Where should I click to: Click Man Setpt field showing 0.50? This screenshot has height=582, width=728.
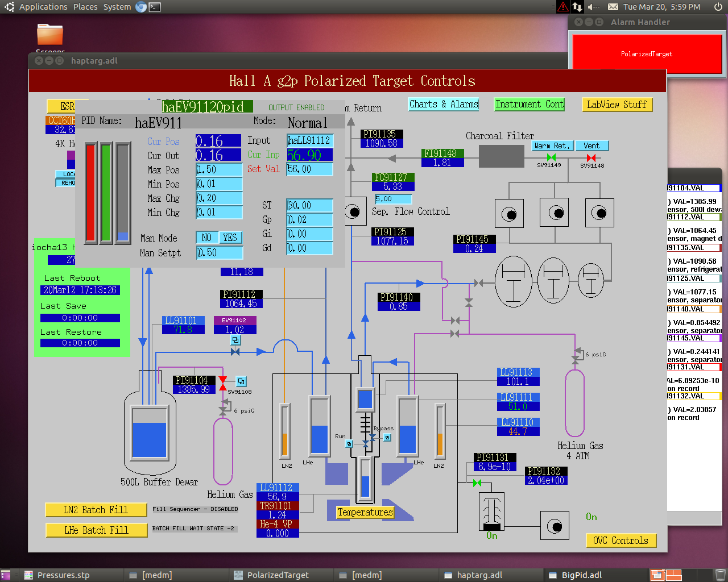click(x=220, y=252)
